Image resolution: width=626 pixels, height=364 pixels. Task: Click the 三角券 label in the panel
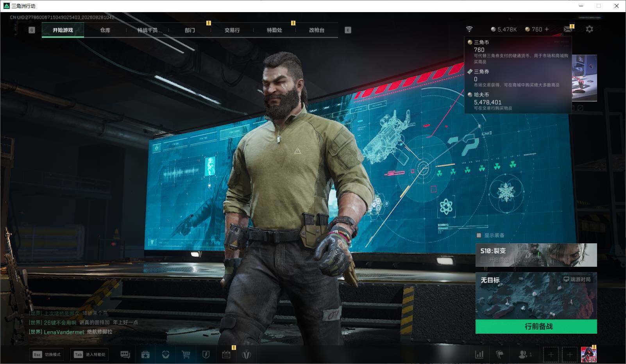click(x=481, y=71)
